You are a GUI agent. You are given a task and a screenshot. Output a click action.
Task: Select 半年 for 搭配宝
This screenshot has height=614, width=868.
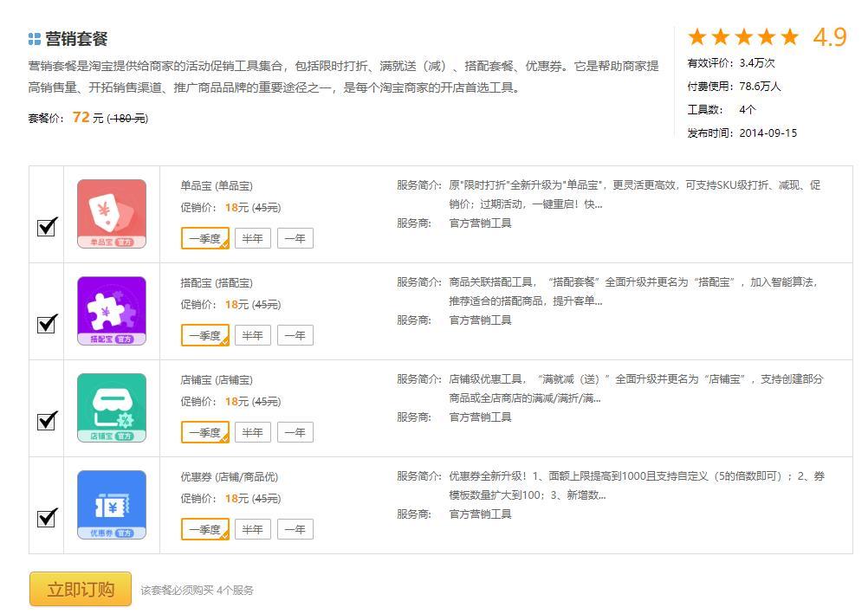pos(252,335)
